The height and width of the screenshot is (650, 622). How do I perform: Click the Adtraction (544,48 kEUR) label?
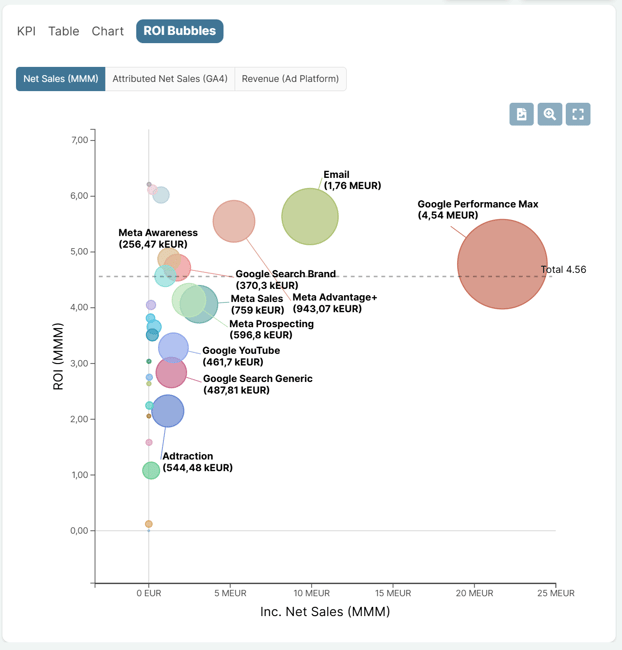197,462
